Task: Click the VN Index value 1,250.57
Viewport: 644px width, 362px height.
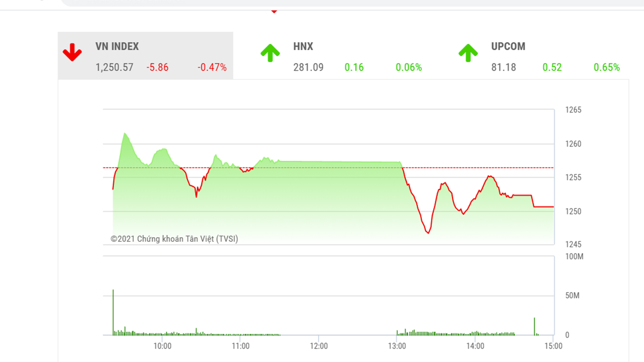Action: point(115,67)
